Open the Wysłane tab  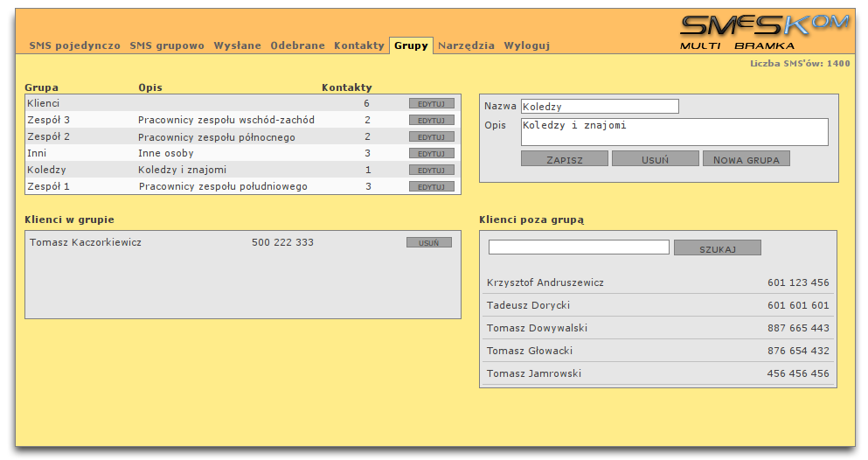point(237,45)
